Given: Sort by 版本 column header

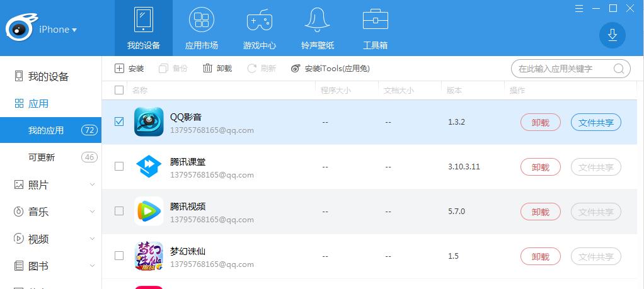Looking at the screenshot, I should point(454,90).
